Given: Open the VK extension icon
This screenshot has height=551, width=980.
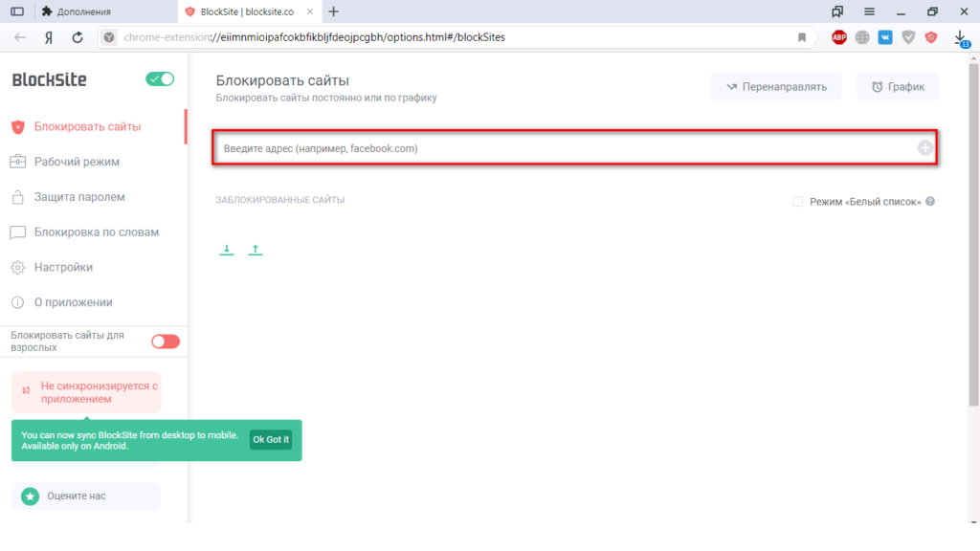Looking at the screenshot, I should (885, 37).
